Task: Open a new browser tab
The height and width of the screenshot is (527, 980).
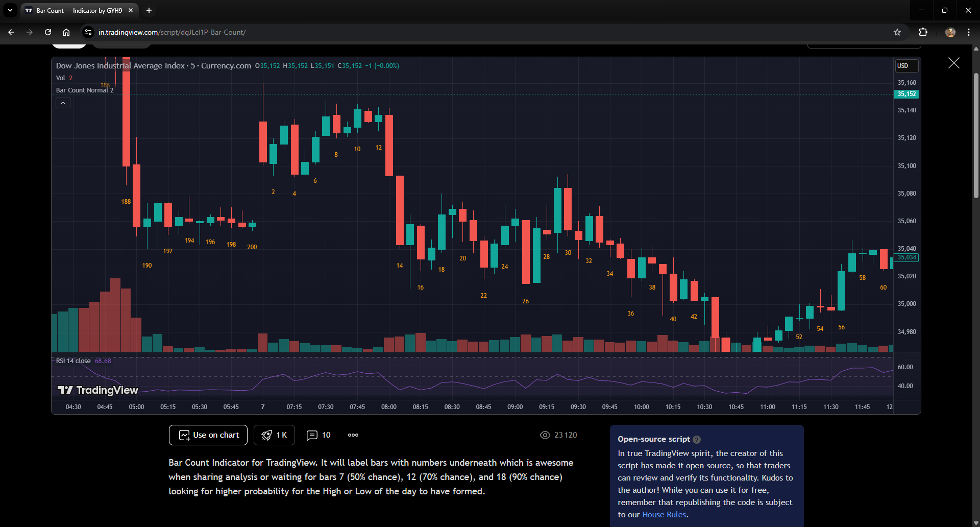Action: (x=149, y=10)
